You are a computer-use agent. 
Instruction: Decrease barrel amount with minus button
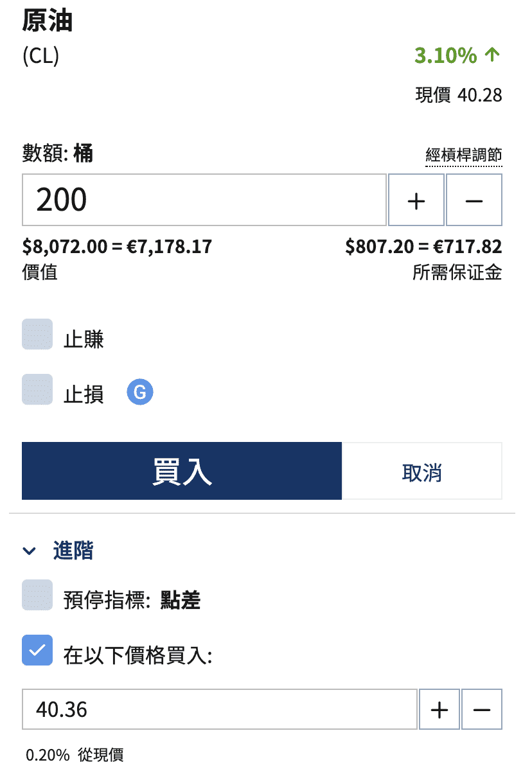coord(474,200)
